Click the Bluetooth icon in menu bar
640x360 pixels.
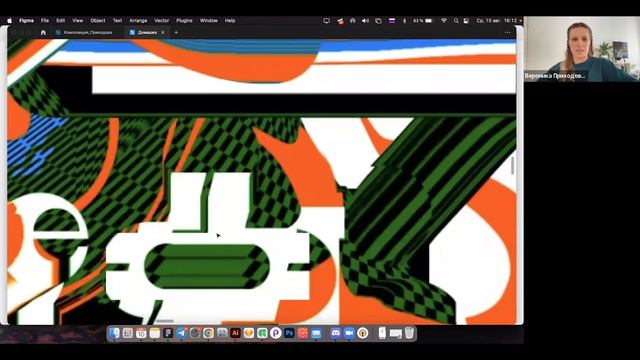click(x=404, y=20)
